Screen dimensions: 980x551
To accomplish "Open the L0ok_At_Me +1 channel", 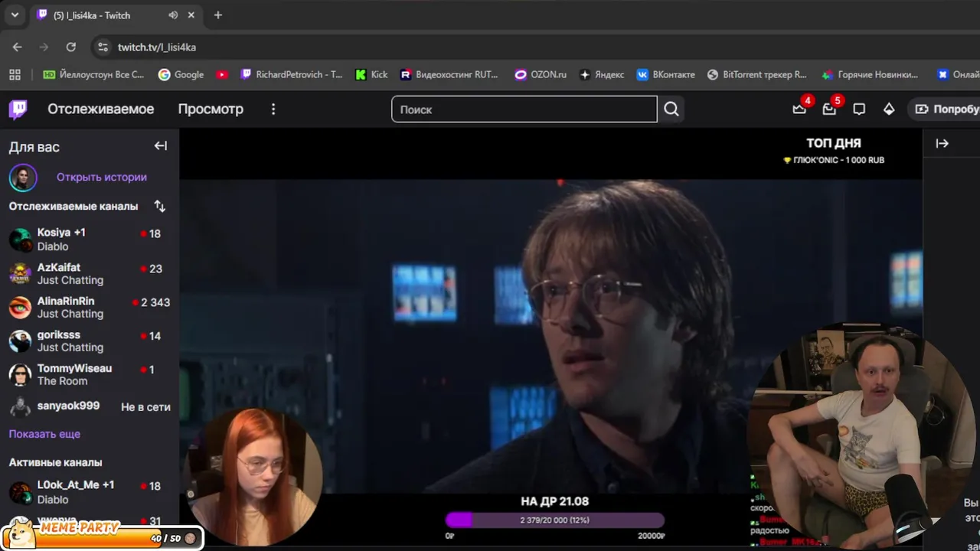I will coord(90,492).
